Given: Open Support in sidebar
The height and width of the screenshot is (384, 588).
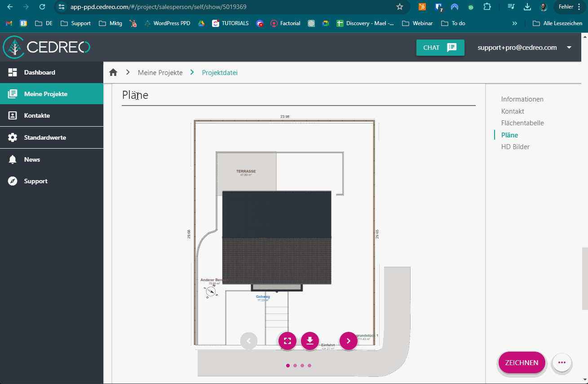Looking at the screenshot, I should (x=52, y=181).
